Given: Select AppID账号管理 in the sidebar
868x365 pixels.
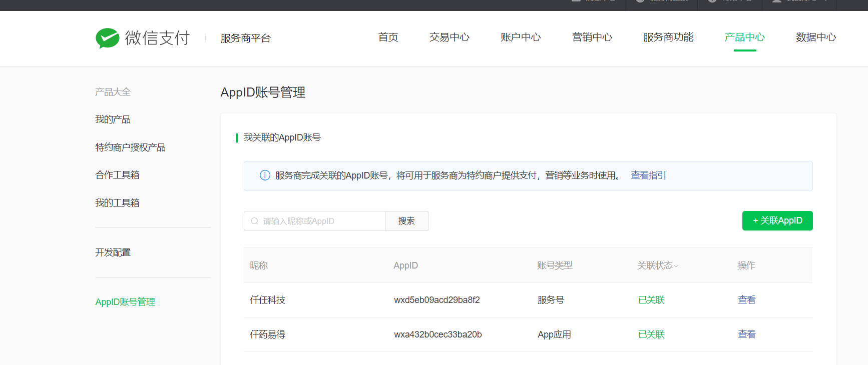Looking at the screenshot, I should tap(125, 302).
